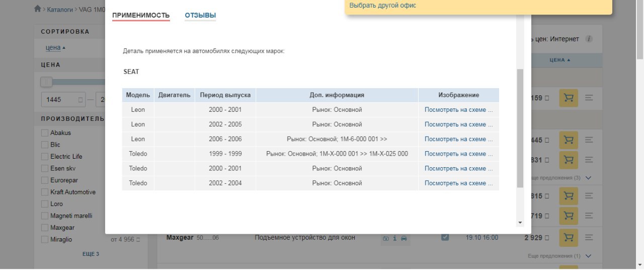Go to Каталоги in breadcrumb
Image resolution: width=644 pixels, height=270 pixels.
(60, 9)
